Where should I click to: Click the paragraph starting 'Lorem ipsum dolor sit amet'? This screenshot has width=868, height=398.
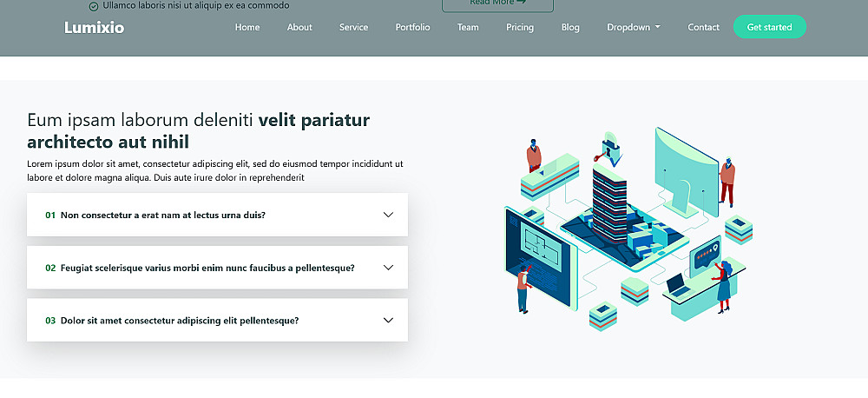click(x=214, y=170)
